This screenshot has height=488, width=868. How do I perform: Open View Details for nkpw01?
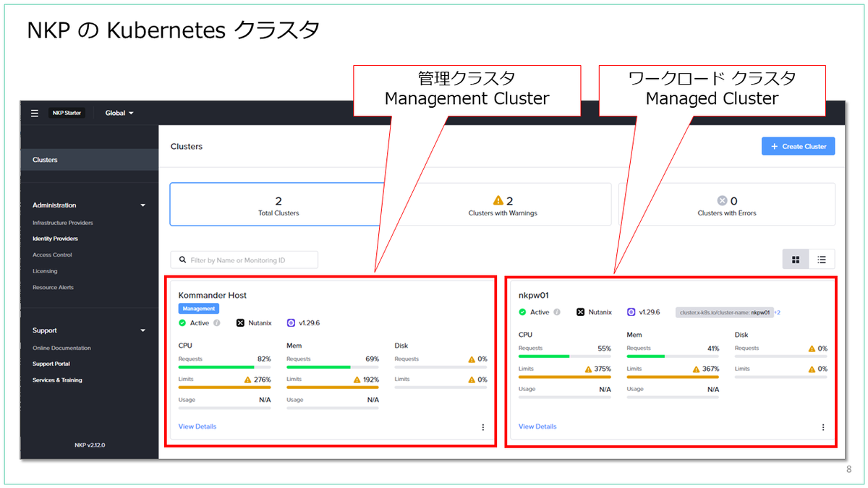tap(537, 427)
